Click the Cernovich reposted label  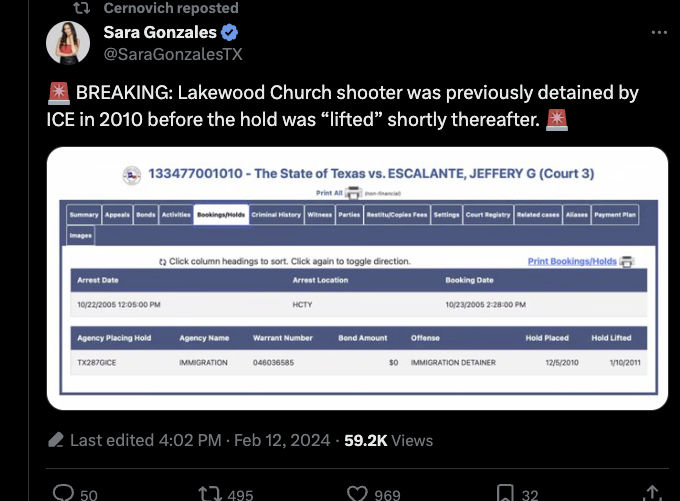171,7
